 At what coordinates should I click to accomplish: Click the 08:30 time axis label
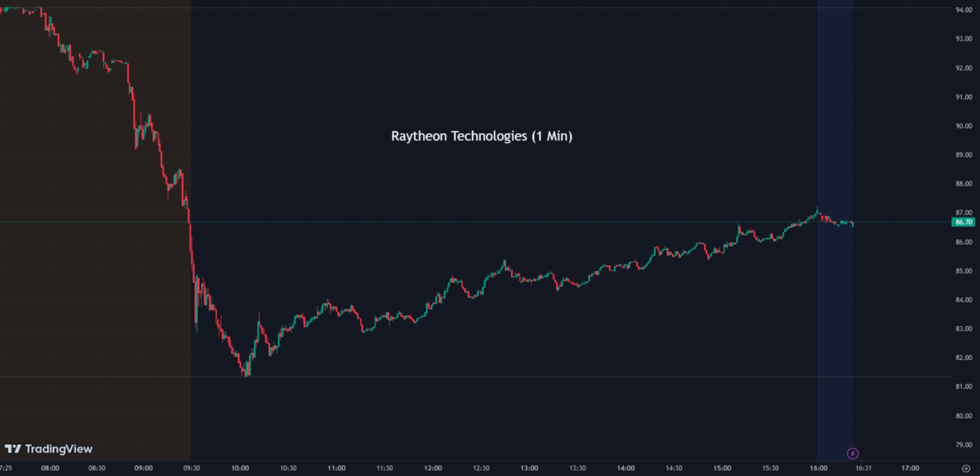click(x=97, y=468)
